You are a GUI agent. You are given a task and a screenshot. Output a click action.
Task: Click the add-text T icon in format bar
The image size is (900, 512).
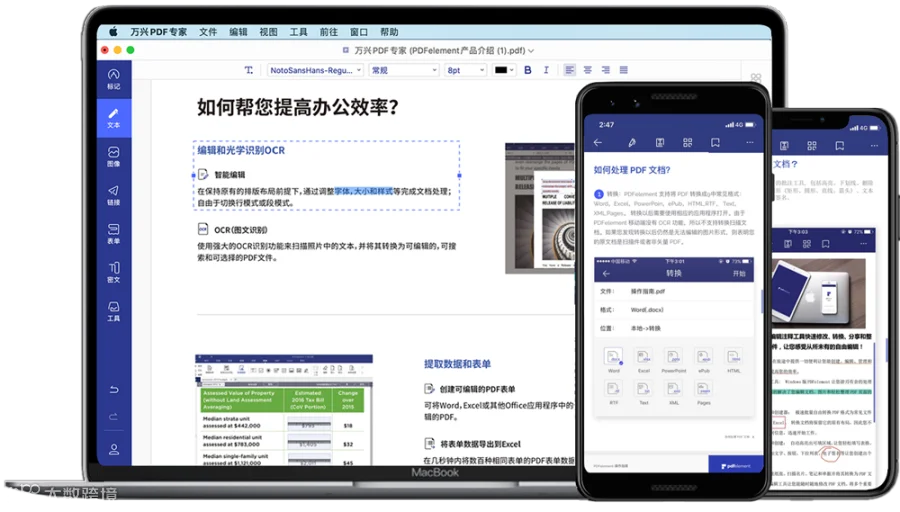[249, 70]
